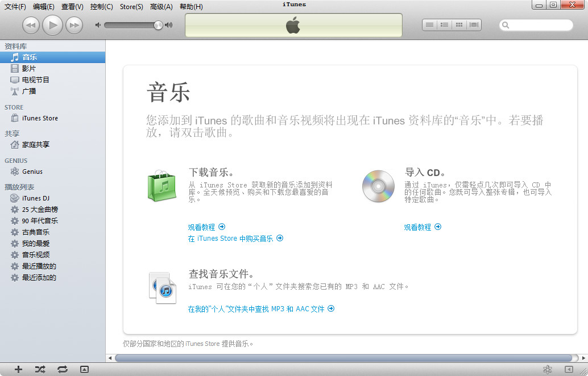Viewport: 588px width, 376px height.
Task: Click the Previous track rewind button
Action: [31, 26]
